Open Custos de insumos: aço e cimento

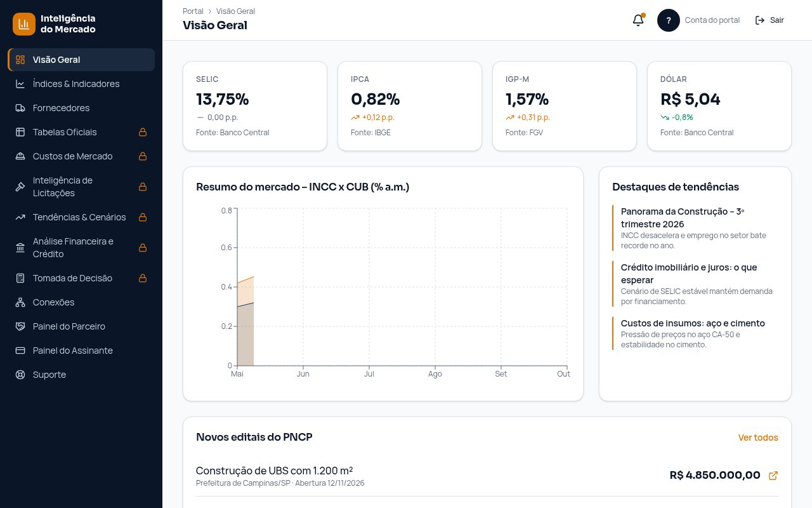coord(695,333)
